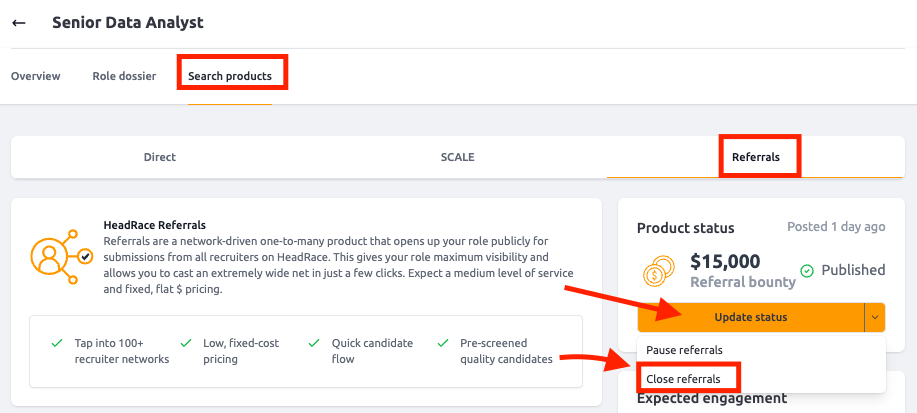Select the Direct product tab
Image resolution: width=917 pixels, height=413 pixels.
click(x=160, y=157)
